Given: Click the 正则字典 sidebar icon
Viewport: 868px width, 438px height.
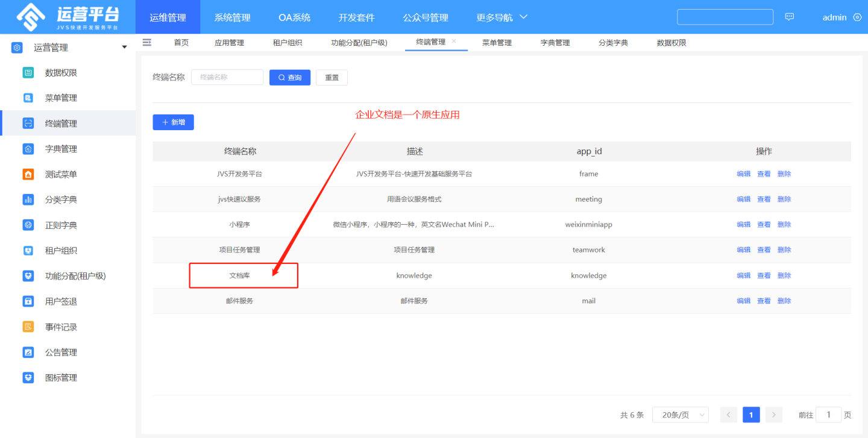Looking at the screenshot, I should coord(28,225).
